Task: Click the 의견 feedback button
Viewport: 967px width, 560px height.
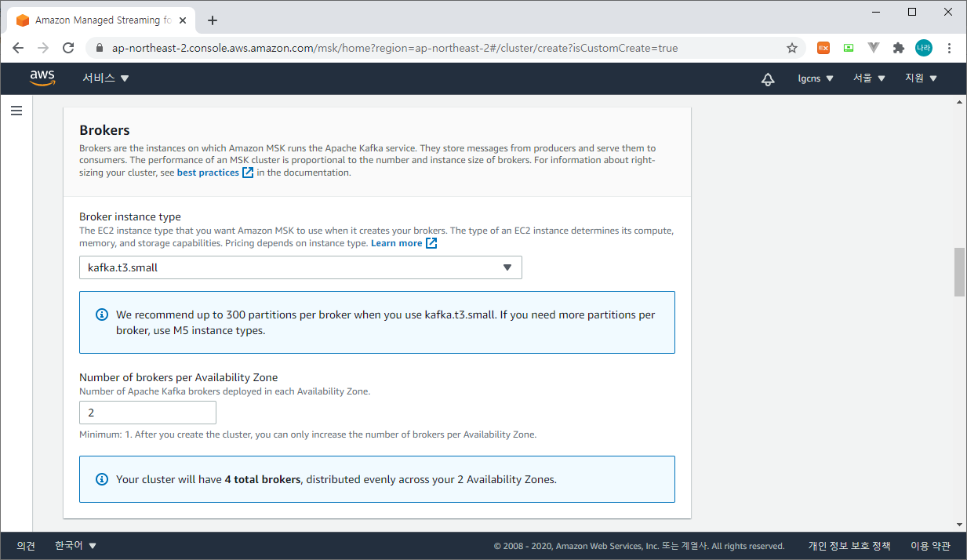Action: tap(26, 546)
